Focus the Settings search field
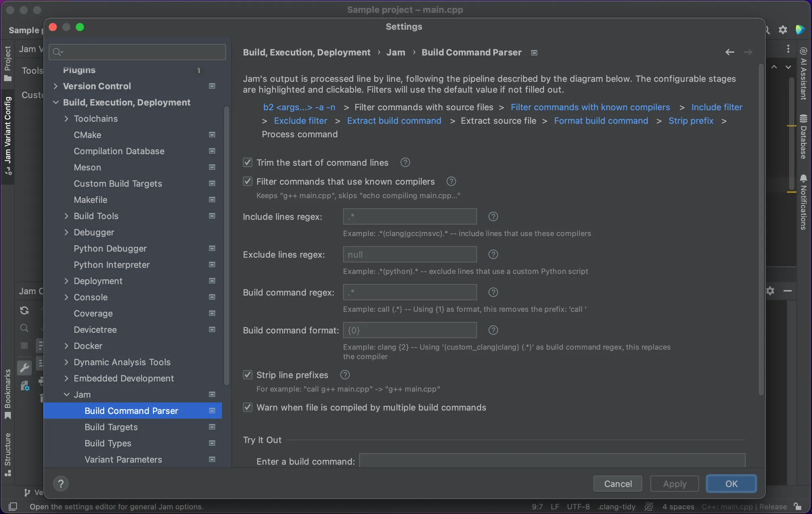Viewport: 812px width, 514px height. point(137,52)
